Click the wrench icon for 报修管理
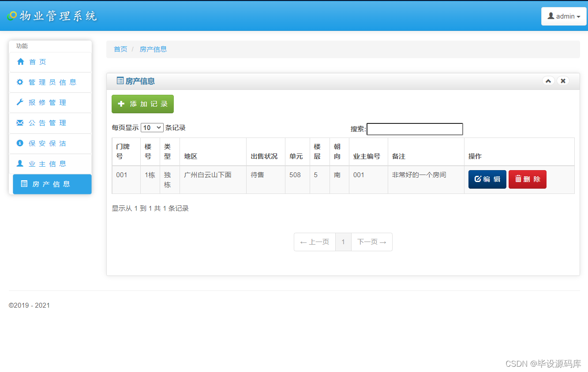This screenshot has width=588, height=372. (20, 102)
